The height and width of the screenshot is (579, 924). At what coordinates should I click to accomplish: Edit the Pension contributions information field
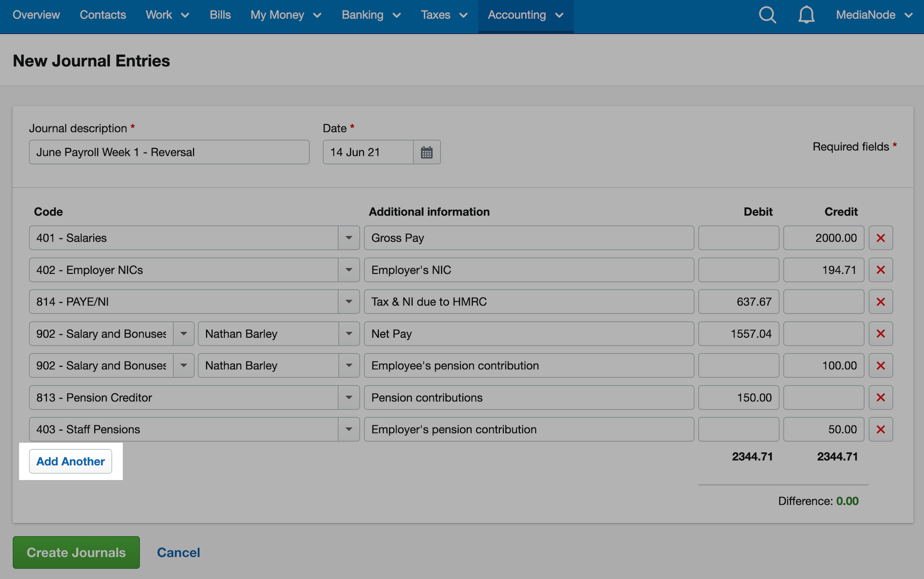(x=529, y=398)
